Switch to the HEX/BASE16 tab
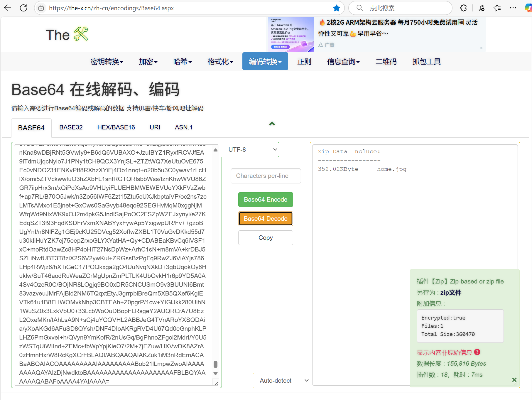 pyautogui.click(x=116, y=127)
